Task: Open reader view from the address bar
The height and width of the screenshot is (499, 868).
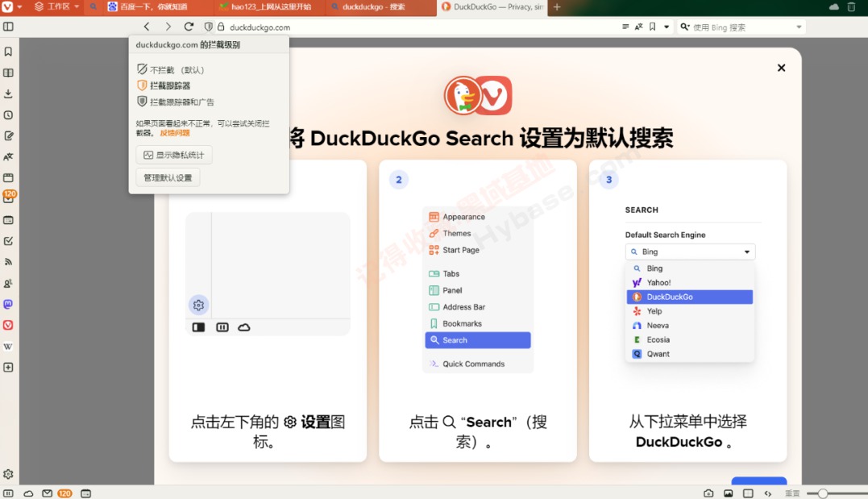Action: (x=625, y=27)
